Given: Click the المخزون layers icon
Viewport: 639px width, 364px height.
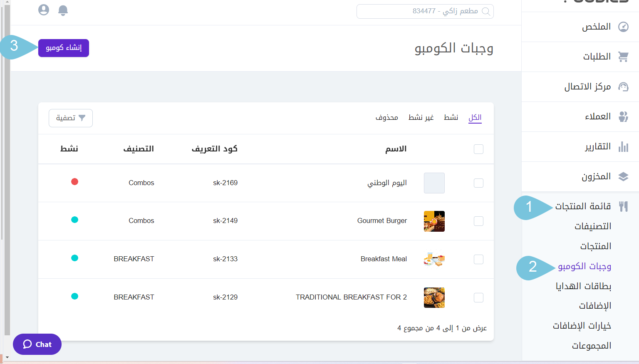Looking at the screenshot, I should click(623, 177).
